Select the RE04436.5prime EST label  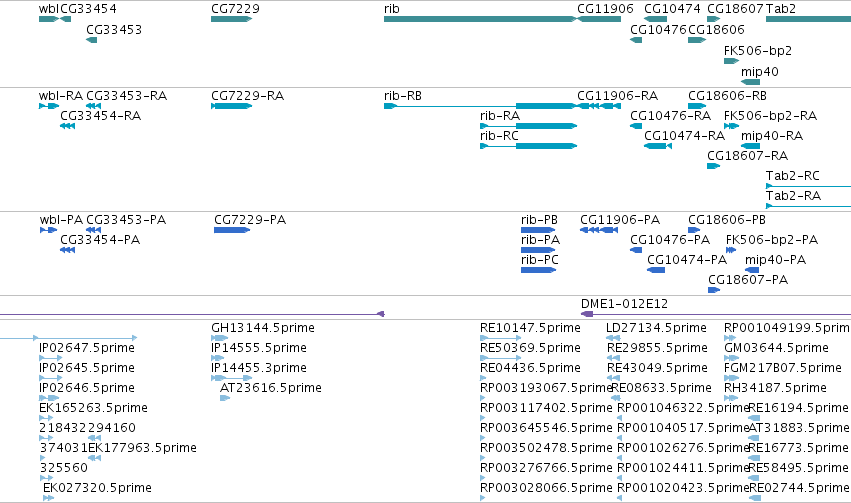pyautogui.click(x=530, y=368)
